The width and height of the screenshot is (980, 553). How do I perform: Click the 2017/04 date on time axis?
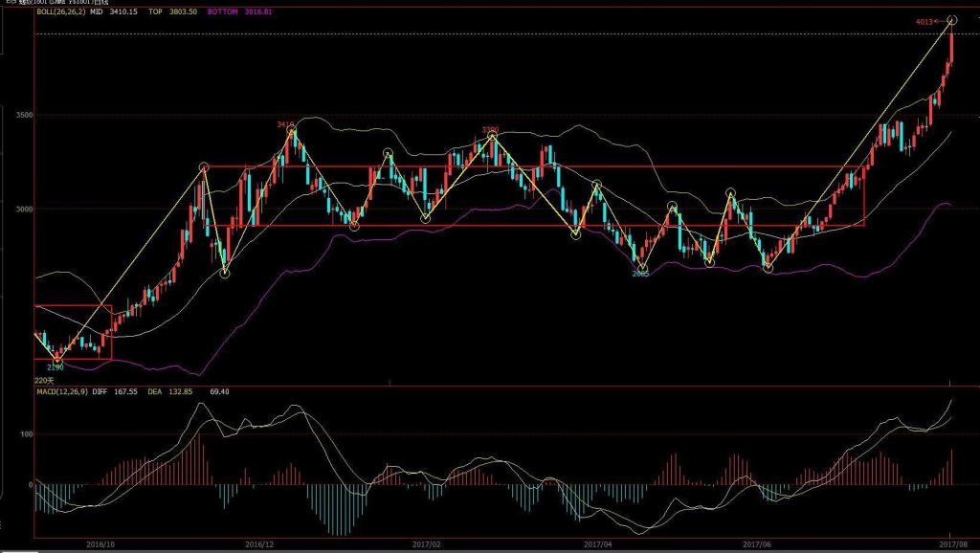click(595, 544)
